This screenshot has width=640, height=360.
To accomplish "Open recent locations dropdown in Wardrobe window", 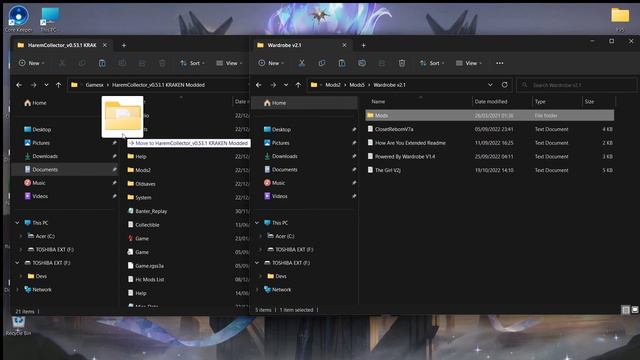I will point(286,85).
